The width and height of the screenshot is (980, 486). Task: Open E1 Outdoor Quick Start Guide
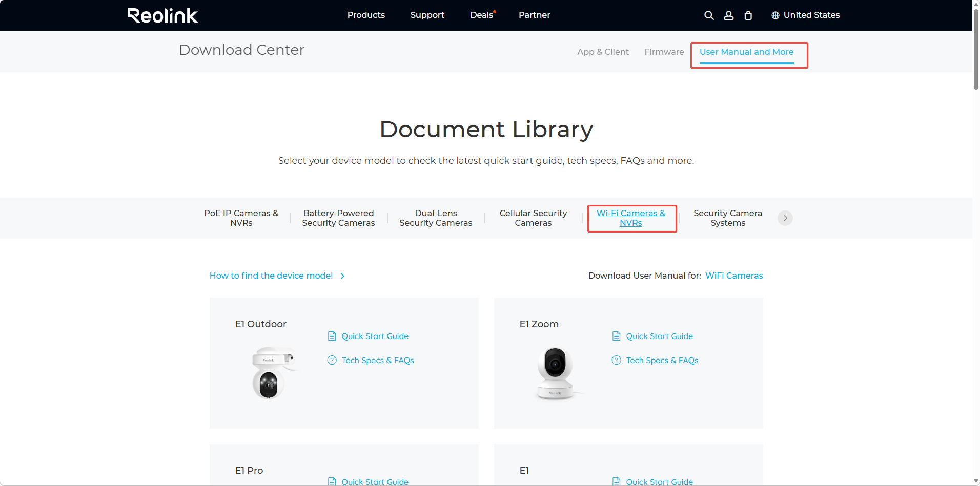[x=375, y=336]
